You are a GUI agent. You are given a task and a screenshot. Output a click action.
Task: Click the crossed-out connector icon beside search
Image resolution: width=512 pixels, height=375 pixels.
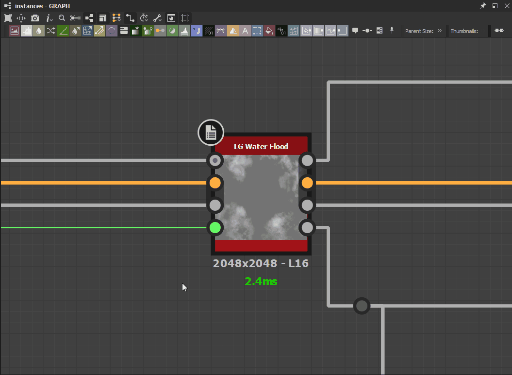tap(75, 18)
